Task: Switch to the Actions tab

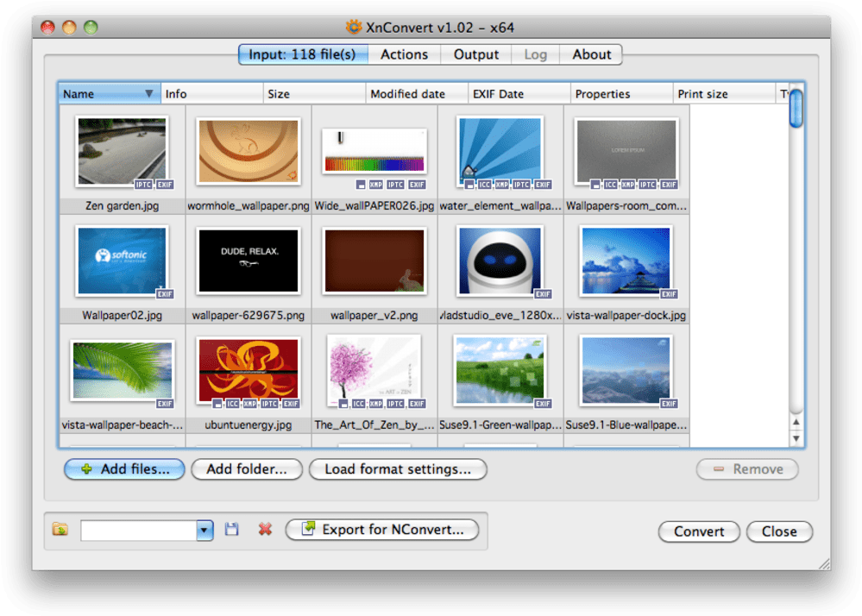Action: (404, 54)
